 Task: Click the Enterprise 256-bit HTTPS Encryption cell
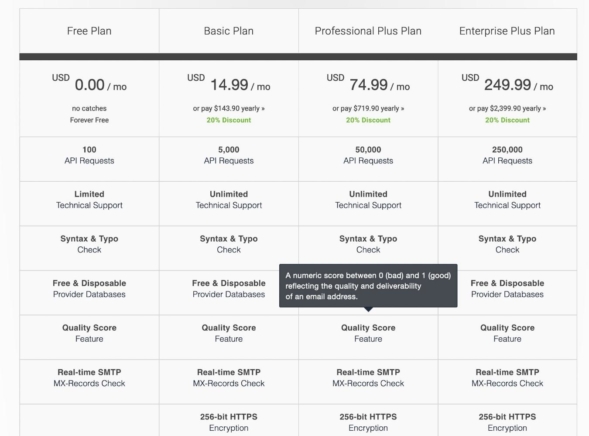(507, 422)
